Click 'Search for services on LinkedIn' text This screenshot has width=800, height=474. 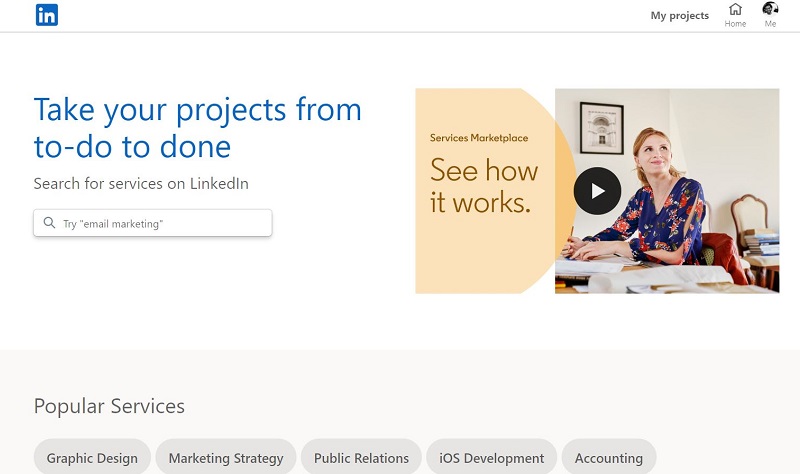pos(141,184)
